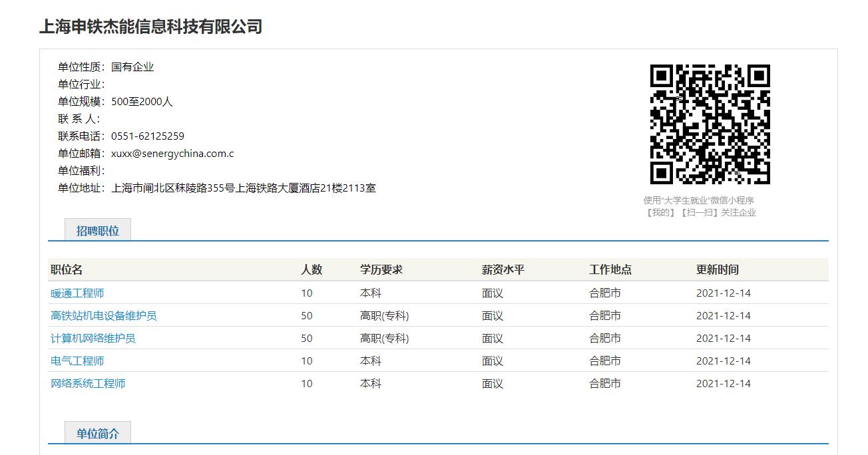Switch to the 单位简介 tab
The width and height of the screenshot is (868, 455).
98,434
